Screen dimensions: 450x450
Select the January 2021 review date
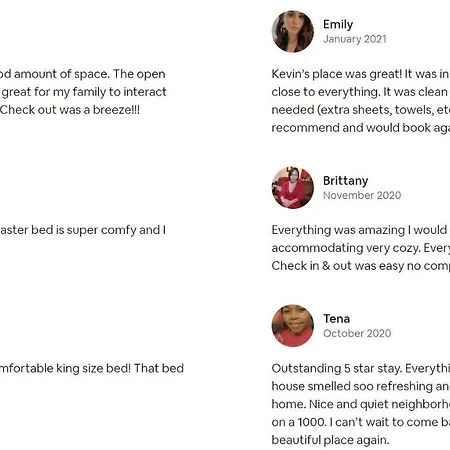[x=355, y=39]
